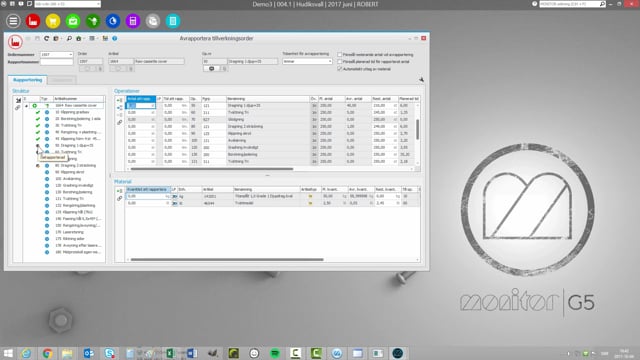Click the refresh icon in window toolbar
The width and height of the screenshot is (640, 360).
(x=46, y=38)
